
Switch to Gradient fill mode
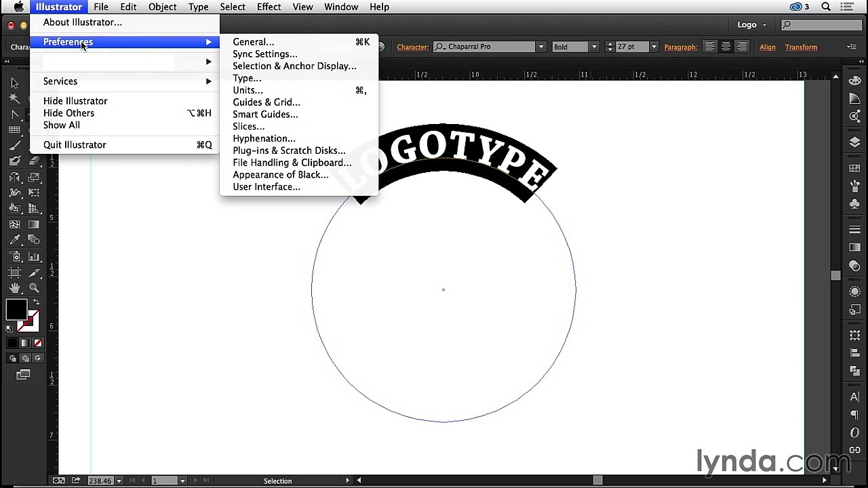pos(25,343)
